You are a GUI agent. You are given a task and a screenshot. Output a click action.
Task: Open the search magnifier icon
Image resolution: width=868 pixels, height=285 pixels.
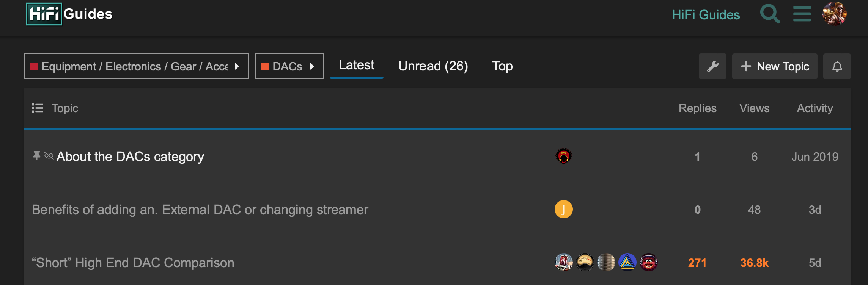(770, 14)
